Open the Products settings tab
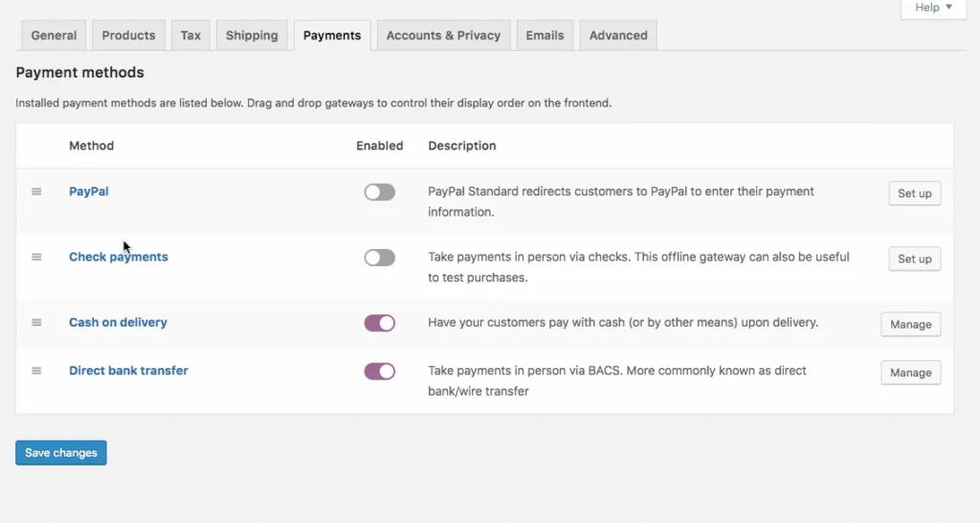The image size is (980, 523). pos(128,35)
